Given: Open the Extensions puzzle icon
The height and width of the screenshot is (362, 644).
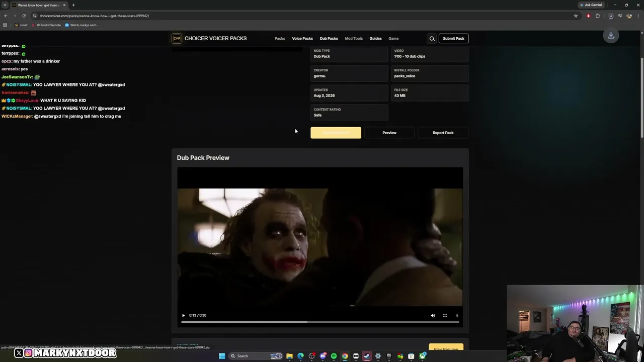Looking at the screenshot, I should pyautogui.click(x=598, y=16).
